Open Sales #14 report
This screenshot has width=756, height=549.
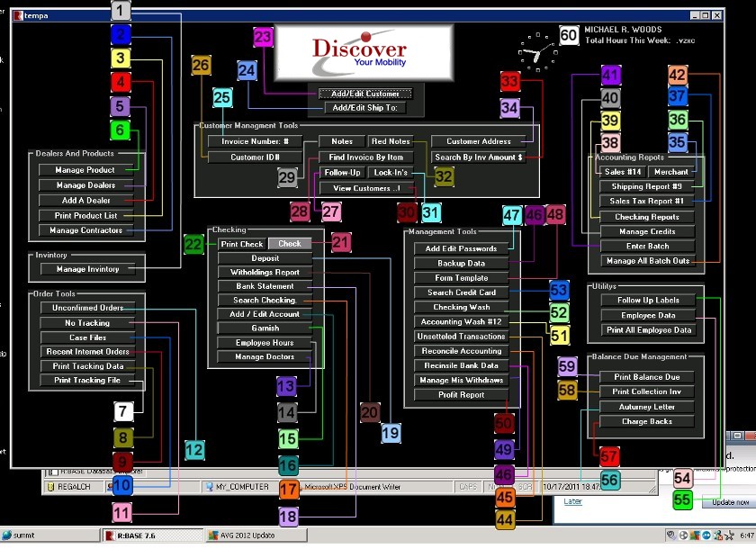[x=623, y=172]
